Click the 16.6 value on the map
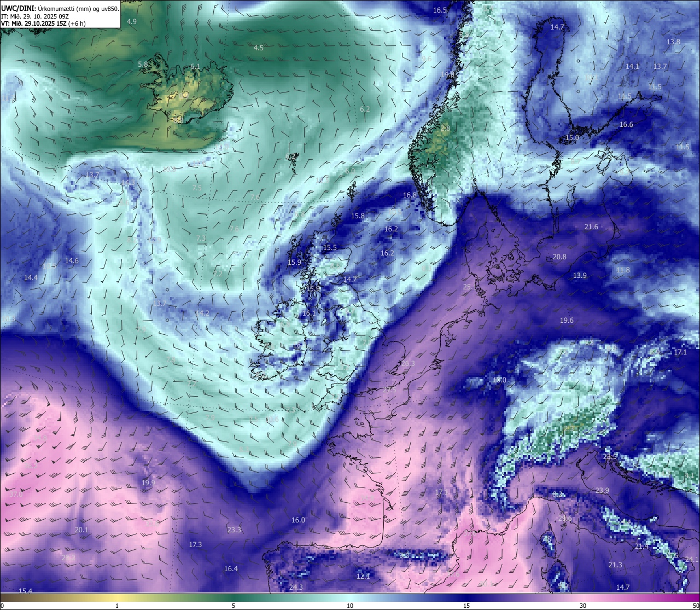 (x=626, y=125)
